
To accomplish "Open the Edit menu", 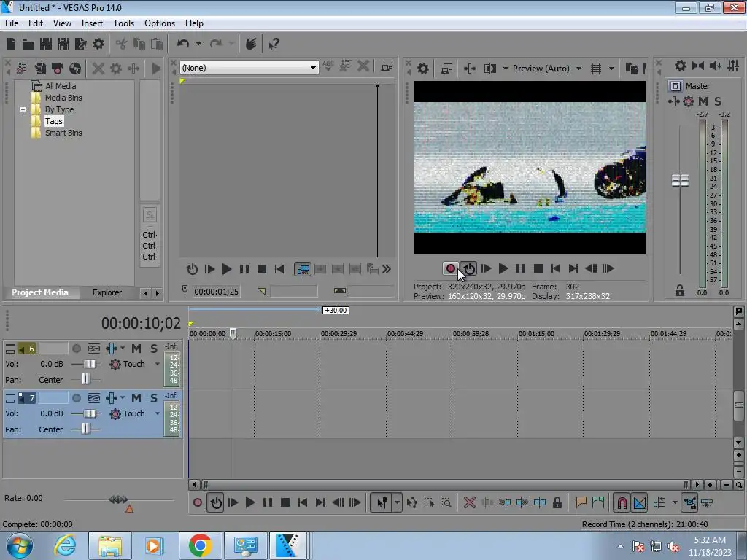I will [x=35, y=23].
